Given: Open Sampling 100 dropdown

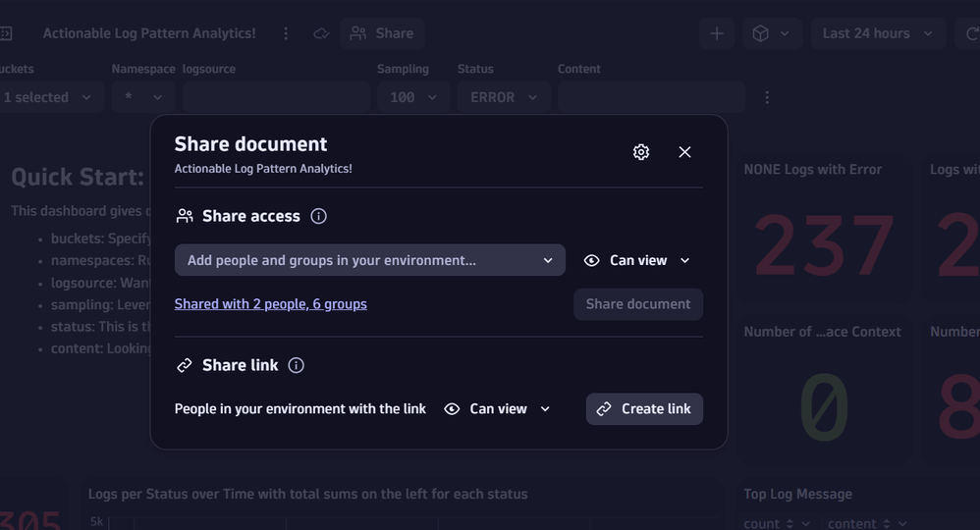Looking at the screenshot, I should pos(413,97).
